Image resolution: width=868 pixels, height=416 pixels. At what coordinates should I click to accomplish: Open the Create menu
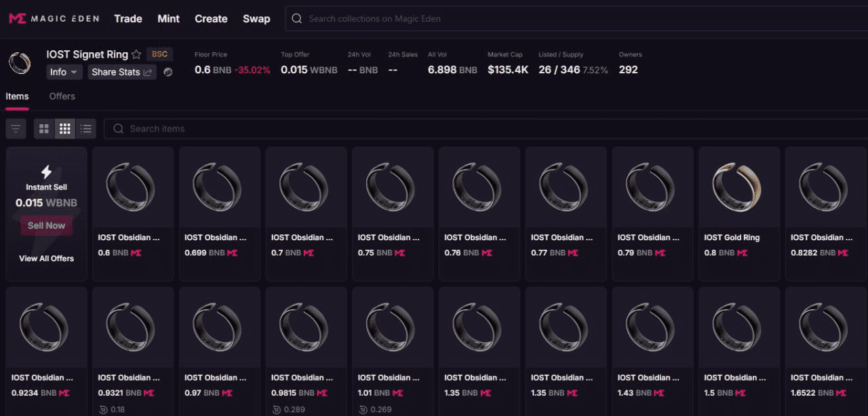[x=211, y=18]
